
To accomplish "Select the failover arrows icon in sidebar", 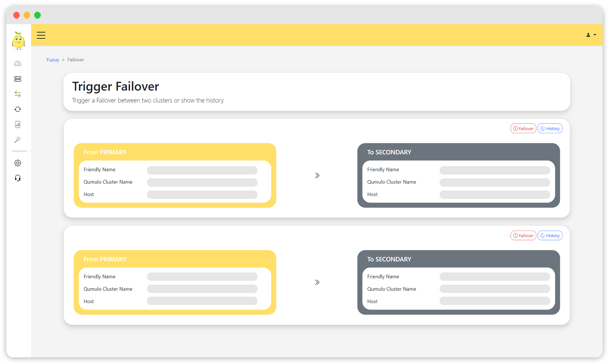I will point(18,94).
